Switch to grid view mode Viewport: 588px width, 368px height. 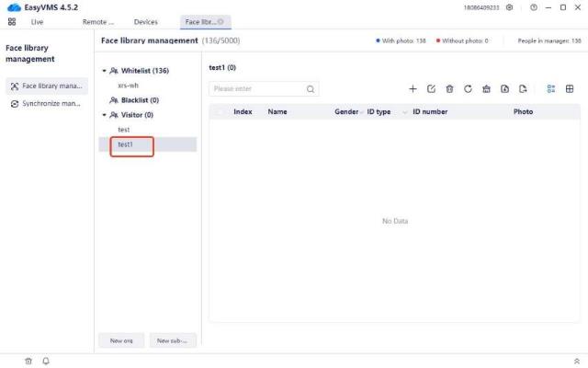pyautogui.click(x=570, y=89)
